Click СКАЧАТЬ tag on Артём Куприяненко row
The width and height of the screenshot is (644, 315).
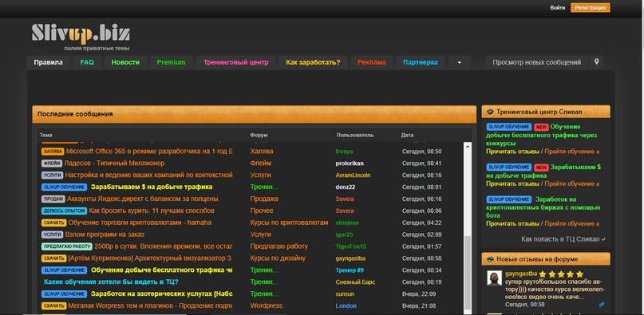53,258
